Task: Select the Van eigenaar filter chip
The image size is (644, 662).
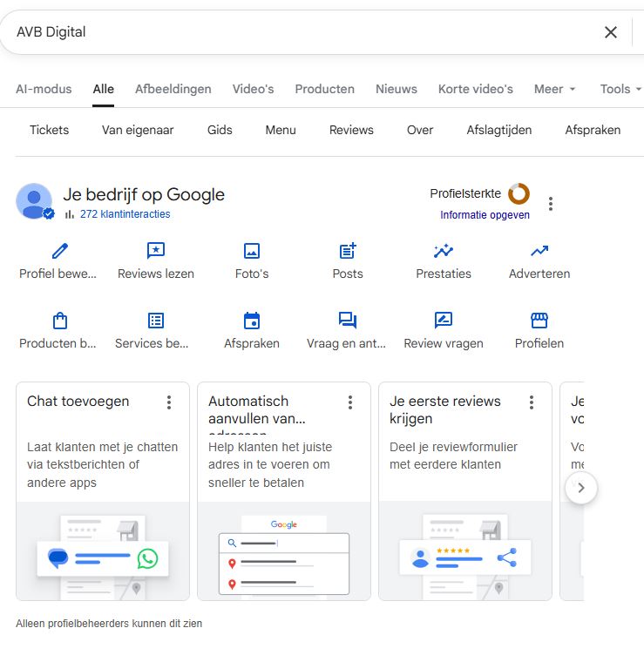Action: pos(138,130)
